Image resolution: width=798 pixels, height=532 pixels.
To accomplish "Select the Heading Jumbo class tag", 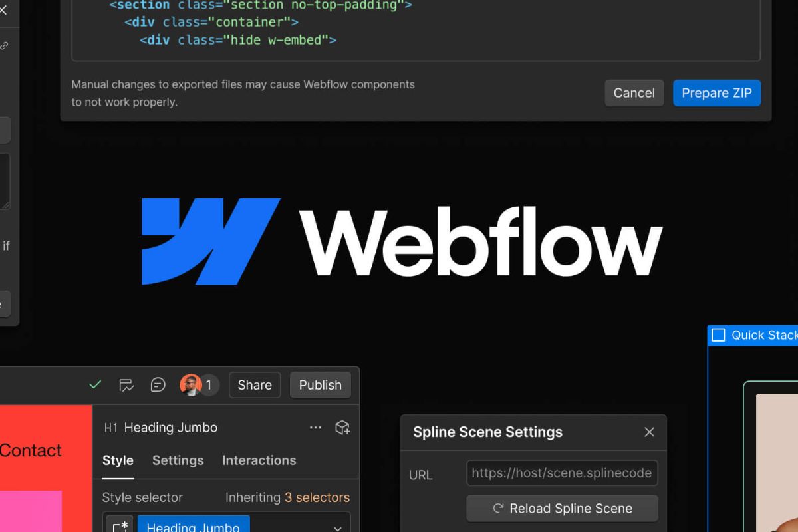I will pos(194,525).
